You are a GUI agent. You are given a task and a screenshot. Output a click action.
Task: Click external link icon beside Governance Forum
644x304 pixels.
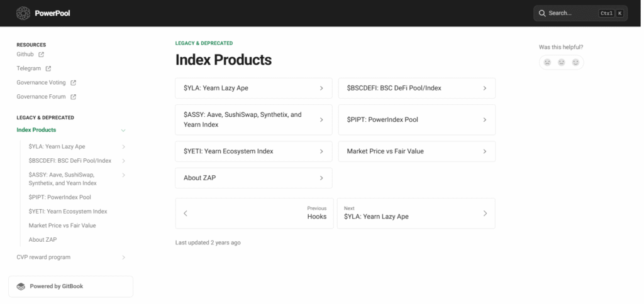[73, 97]
